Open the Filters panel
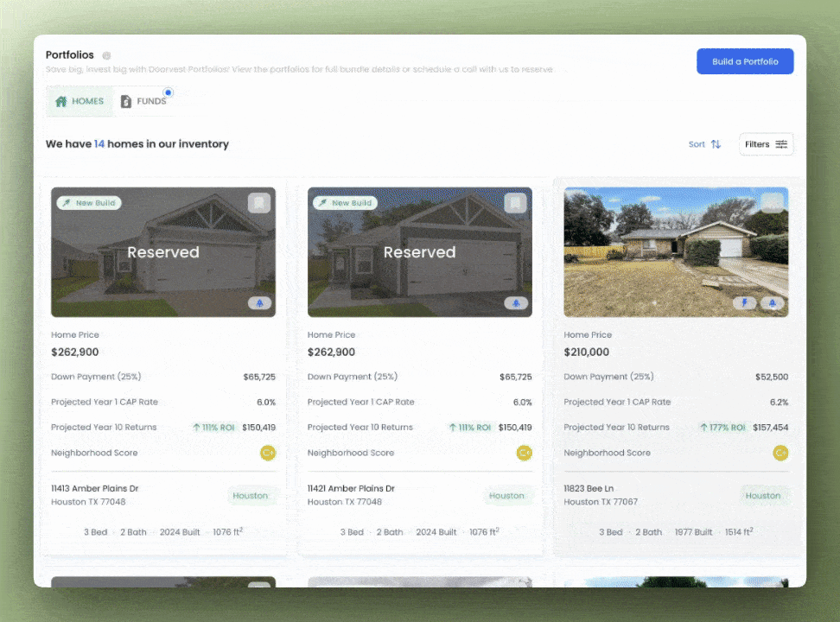Viewport: 840px width, 622px height. click(x=766, y=144)
